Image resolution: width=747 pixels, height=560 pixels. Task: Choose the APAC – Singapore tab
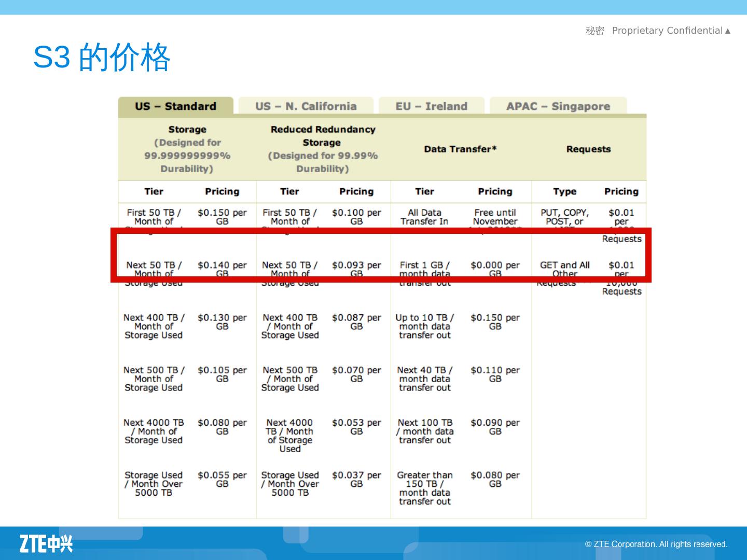pos(558,106)
